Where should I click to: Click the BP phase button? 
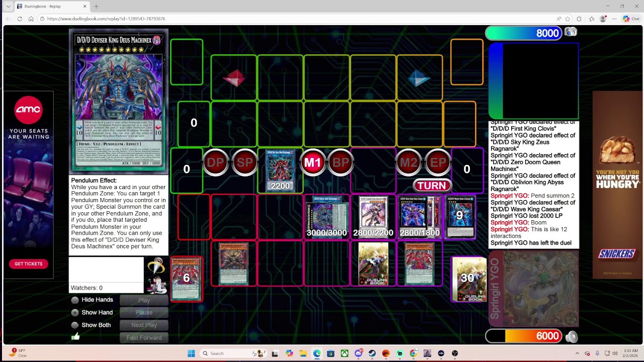[x=341, y=163]
